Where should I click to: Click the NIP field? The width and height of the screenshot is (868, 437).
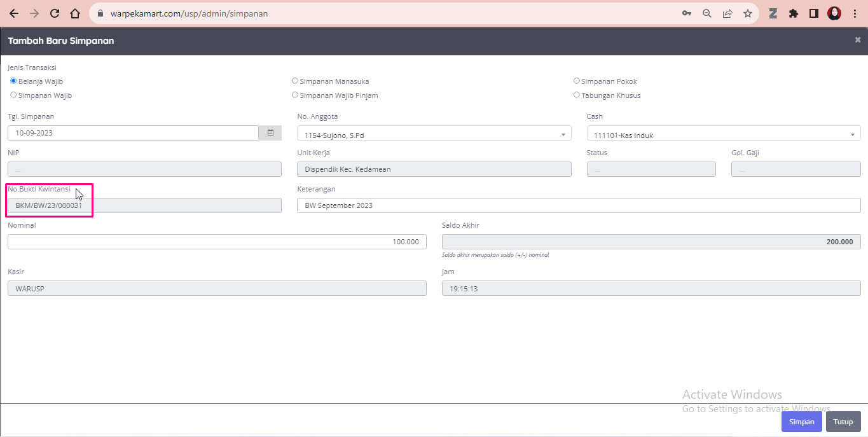(x=144, y=169)
